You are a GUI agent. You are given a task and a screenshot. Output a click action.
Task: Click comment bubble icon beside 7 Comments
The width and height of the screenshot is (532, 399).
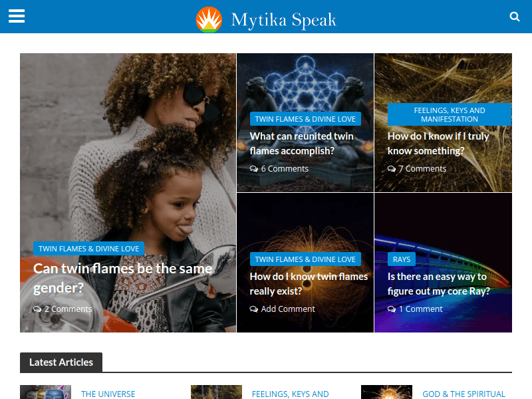pos(392,169)
